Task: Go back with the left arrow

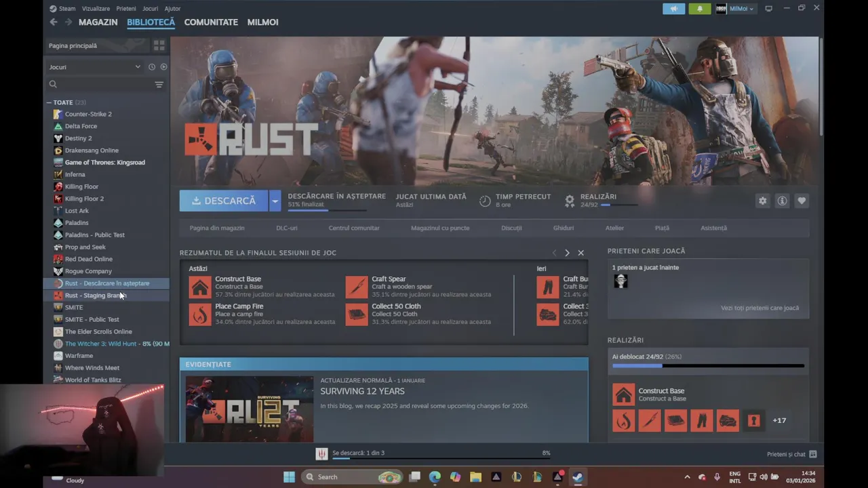Action: click(54, 22)
